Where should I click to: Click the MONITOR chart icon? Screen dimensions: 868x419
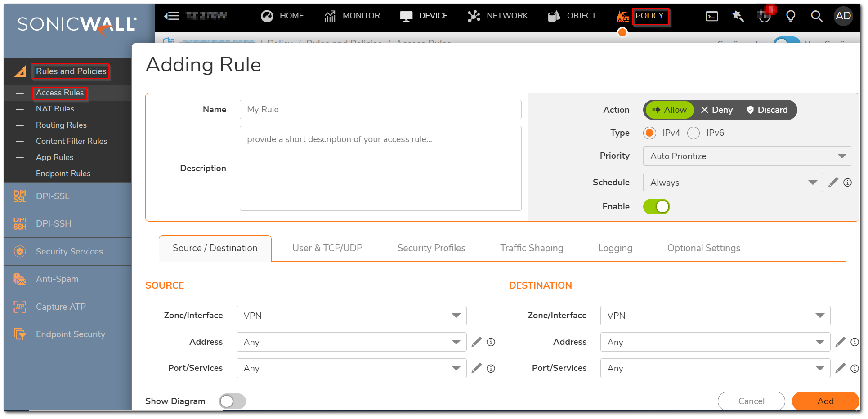coord(330,16)
